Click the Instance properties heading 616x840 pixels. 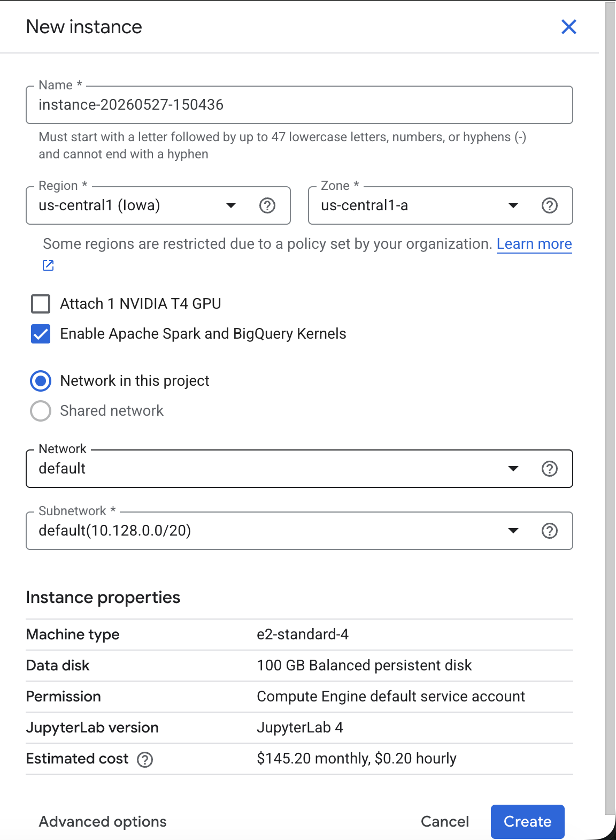(x=103, y=598)
